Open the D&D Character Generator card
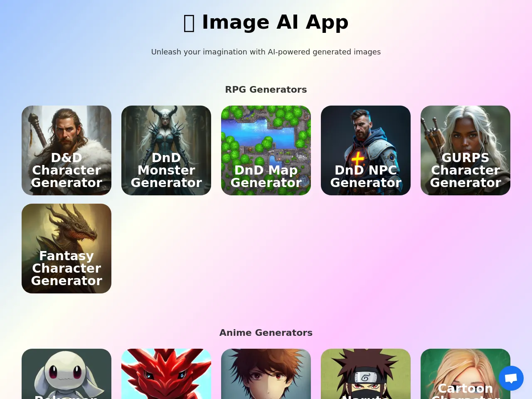532x399 pixels. (66, 150)
